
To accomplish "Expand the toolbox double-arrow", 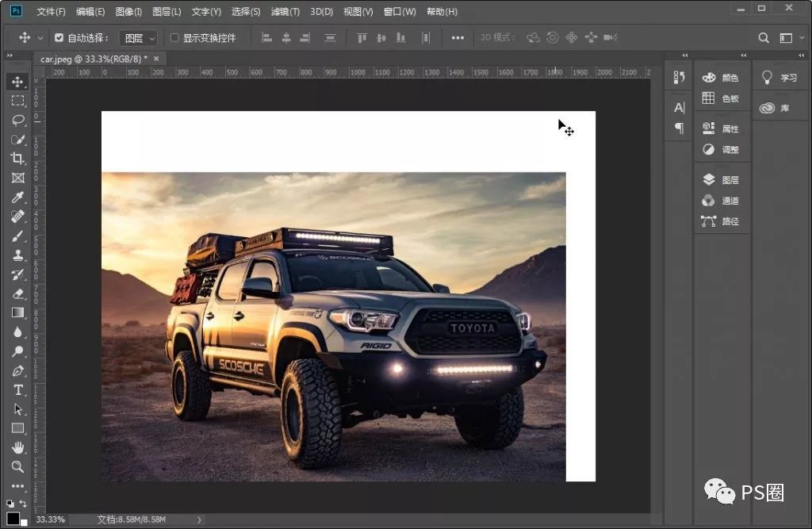I will [x=10, y=55].
